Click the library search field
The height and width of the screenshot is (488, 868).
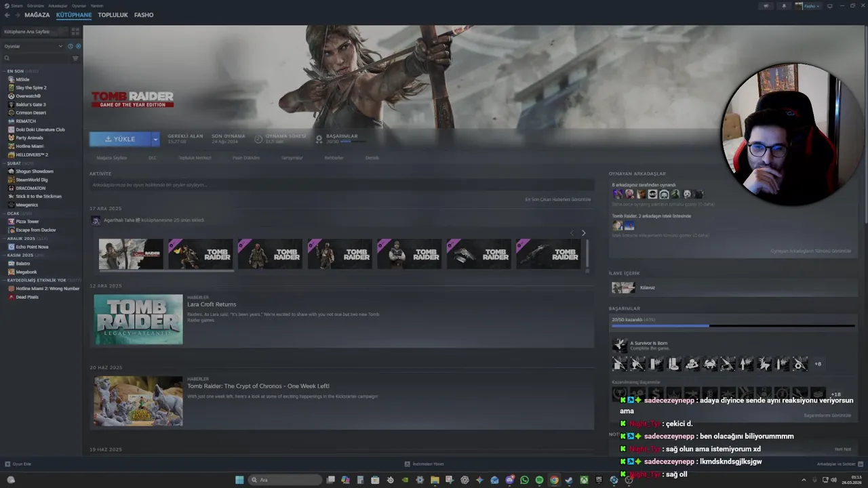pos(35,58)
